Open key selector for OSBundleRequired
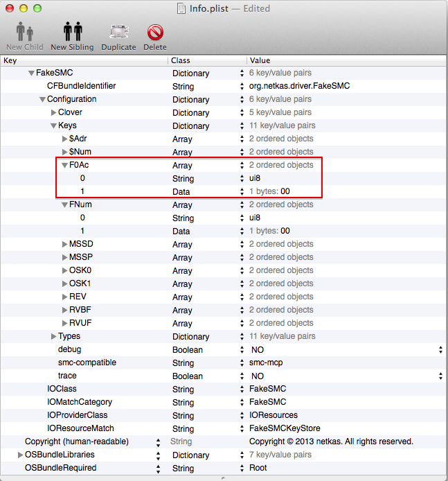Screen dimensions: 448x481 point(159,468)
